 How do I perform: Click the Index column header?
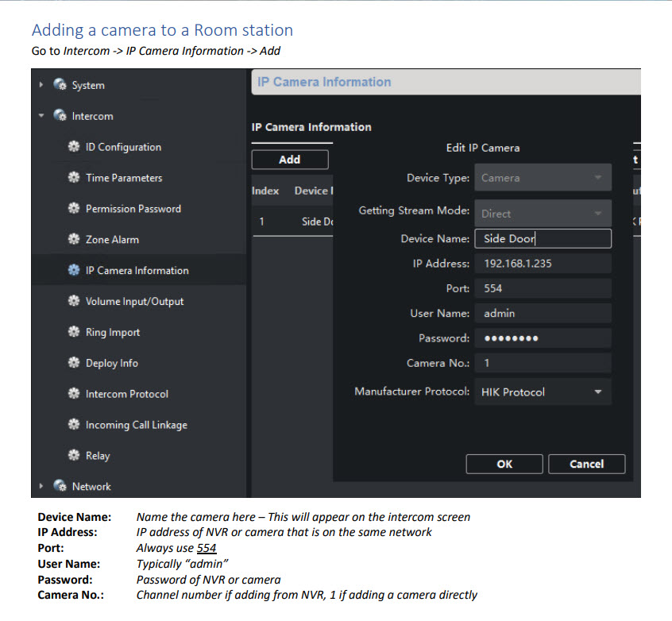pyautogui.click(x=265, y=191)
